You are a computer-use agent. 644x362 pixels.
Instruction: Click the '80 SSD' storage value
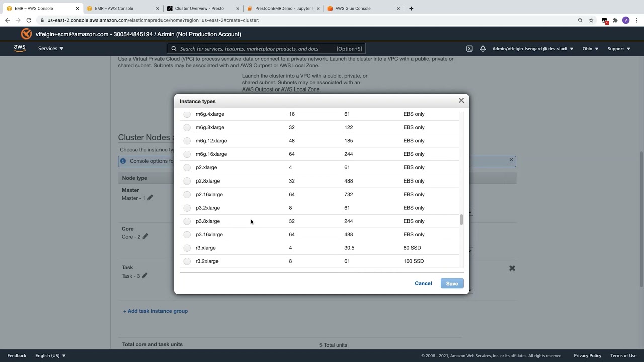(x=412, y=248)
